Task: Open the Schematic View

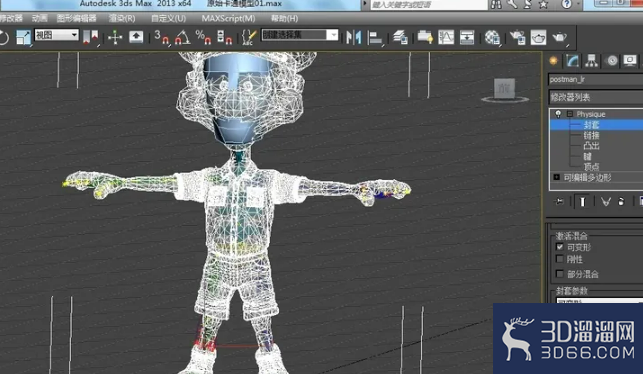Action: [467, 37]
